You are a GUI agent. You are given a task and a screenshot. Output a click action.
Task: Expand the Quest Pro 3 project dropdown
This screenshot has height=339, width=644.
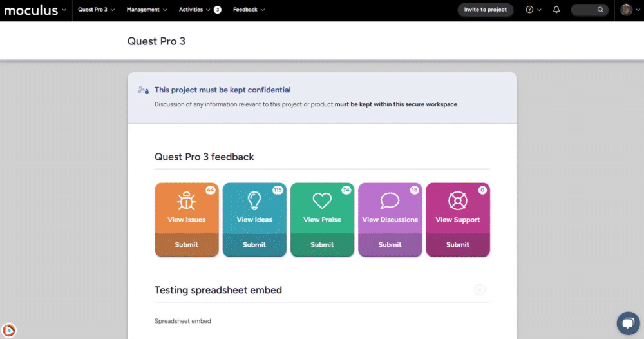pos(96,10)
